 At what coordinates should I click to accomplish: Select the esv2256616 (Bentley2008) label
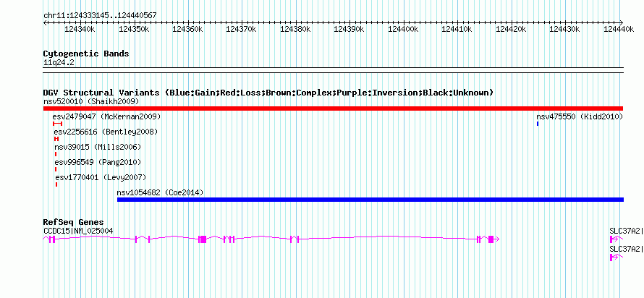(106, 132)
